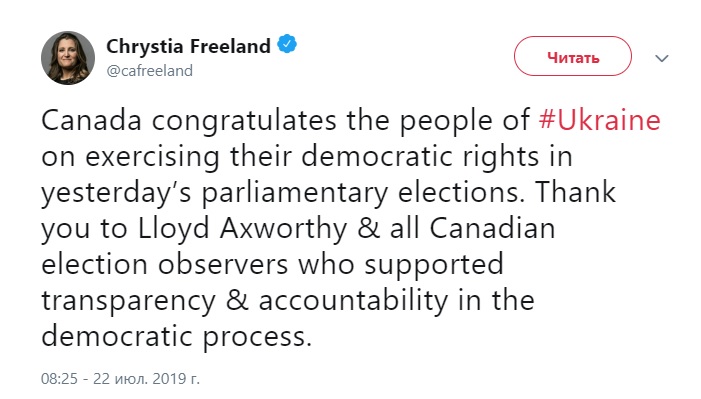Click the phrase parliamentary elections

point(364,193)
